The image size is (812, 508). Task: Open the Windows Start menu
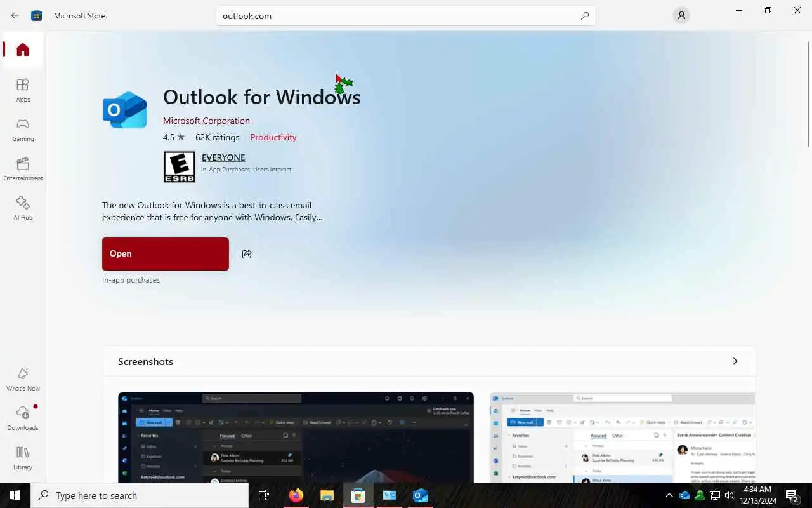[15, 495]
